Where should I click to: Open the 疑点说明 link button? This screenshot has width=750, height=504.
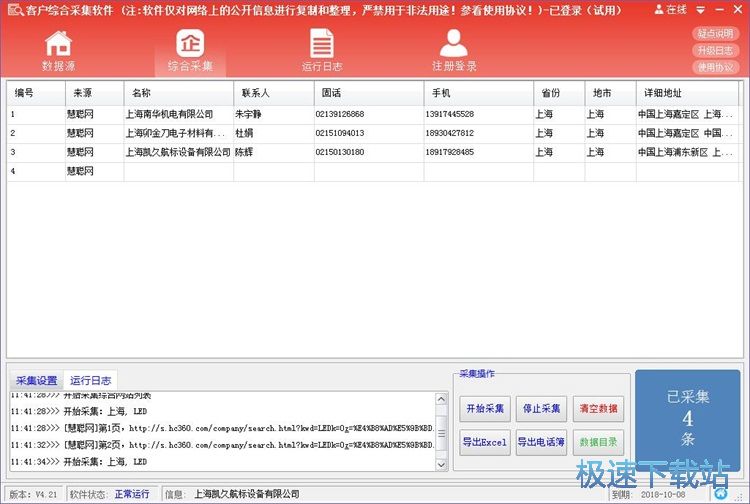tap(716, 33)
